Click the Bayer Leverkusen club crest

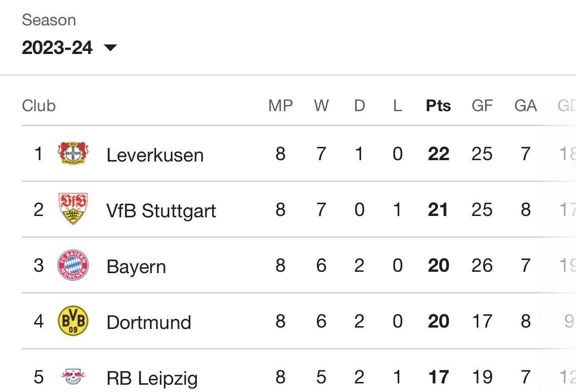(x=73, y=153)
